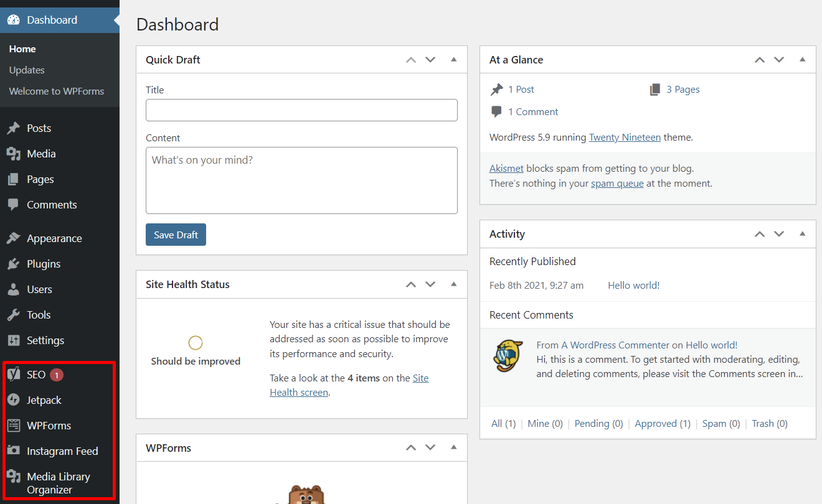Select Updates under Dashboard
This screenshot has height=504, width=822.
tap(27, 70)
